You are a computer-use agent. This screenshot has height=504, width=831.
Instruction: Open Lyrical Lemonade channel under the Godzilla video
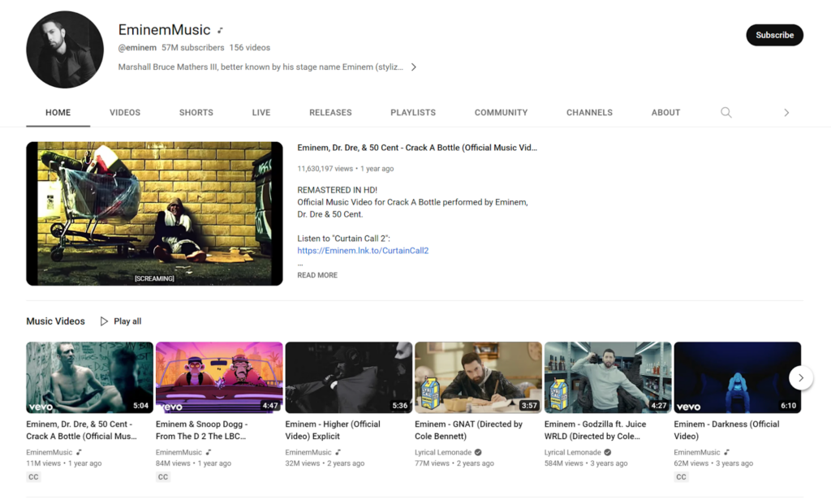tap(572, 452)
